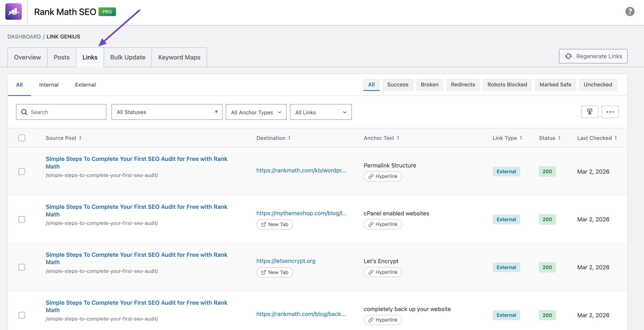The width and height of the screenshot is (644, 330).
Task: Click the Rank Math logo icon
Action: tap(14, 12)
